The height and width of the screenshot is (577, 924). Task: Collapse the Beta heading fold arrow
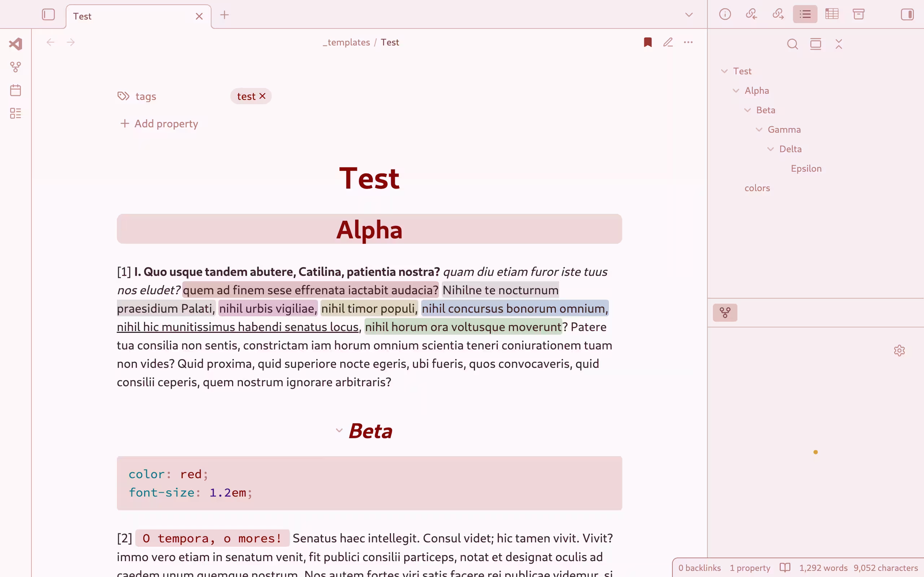click(x=339, y=431)
